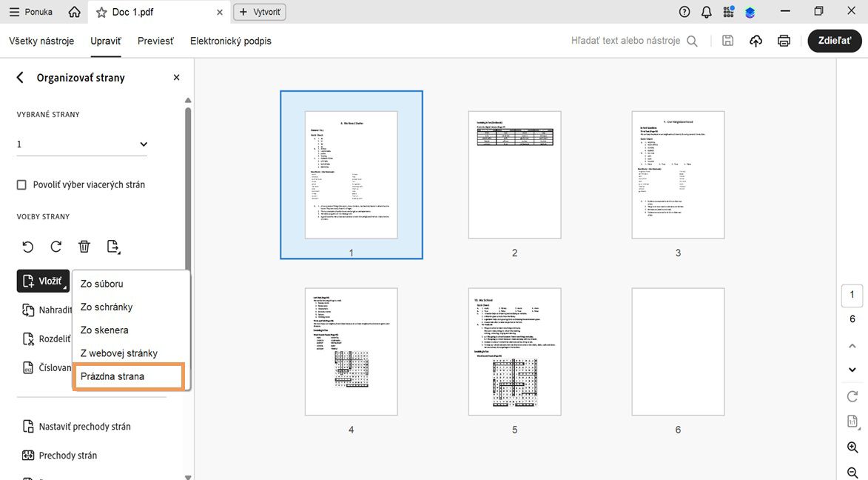Viewport: 868px width, 480px height.
Task: Select page 2 thumbnail
Action: (515, 175)
